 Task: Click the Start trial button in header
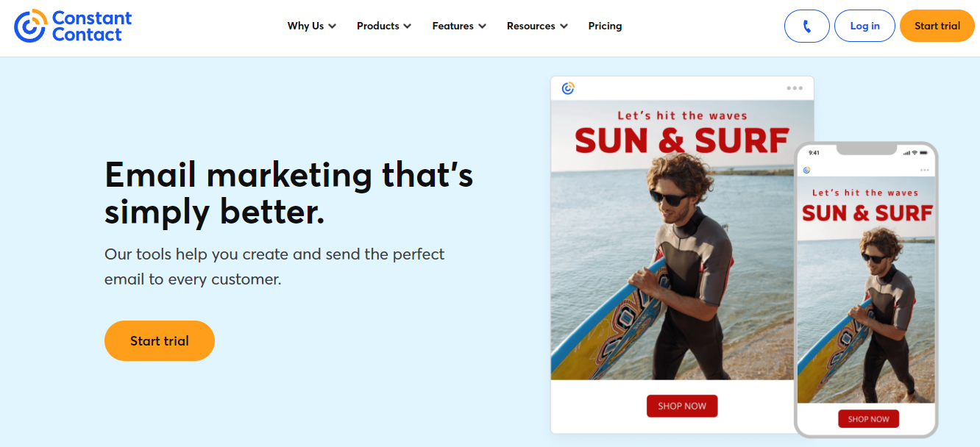tap(937, 26)
